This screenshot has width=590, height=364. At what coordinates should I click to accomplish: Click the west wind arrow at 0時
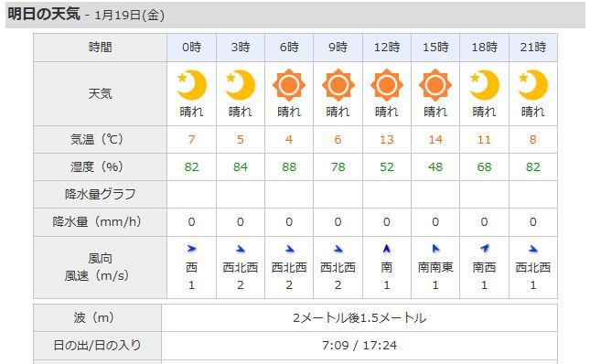pyautogui.click(x=191, y=249)
